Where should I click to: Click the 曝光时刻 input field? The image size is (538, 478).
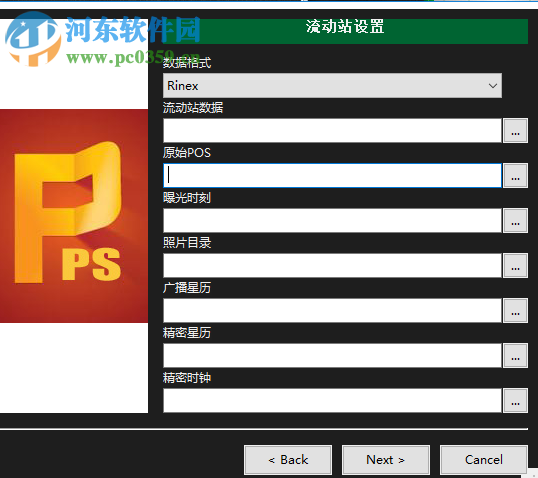tap(332, 220)
